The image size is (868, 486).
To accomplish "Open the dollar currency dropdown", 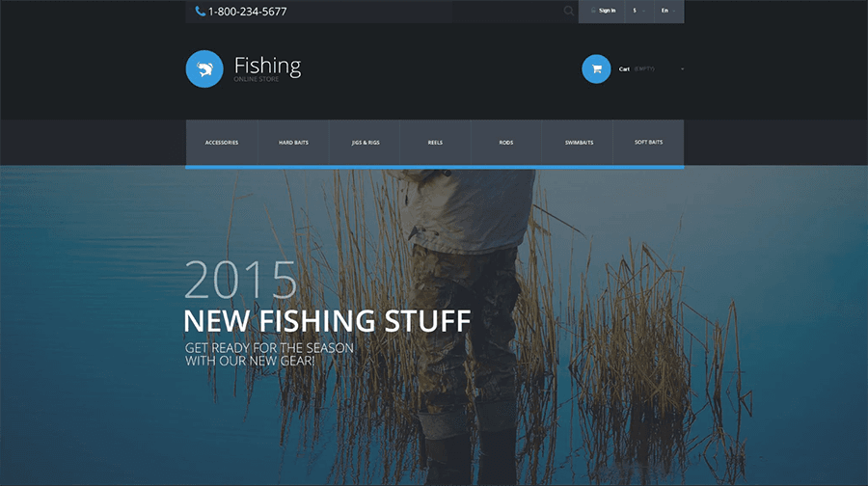I will pos(637,11).
